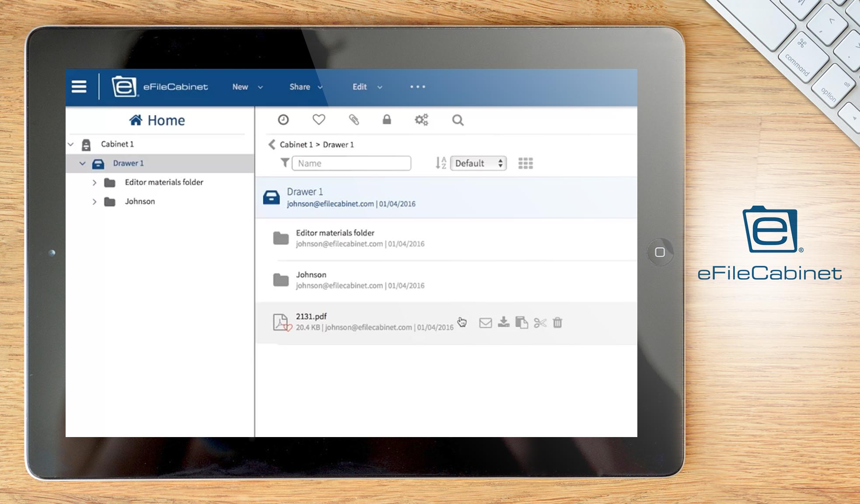860x504 pixels.
Task: Expand the Johnson folder in the tree
Action: pos(95,202)
